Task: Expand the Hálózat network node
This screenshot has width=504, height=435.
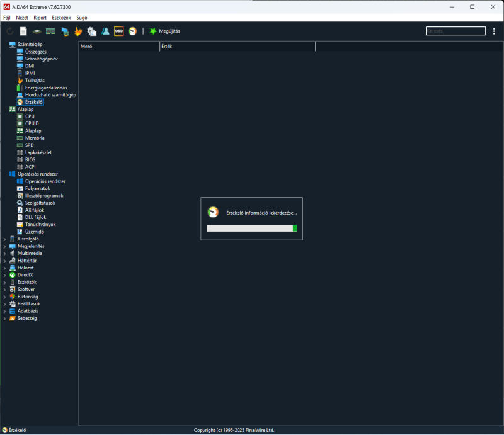Action: click(x=4, y=268)
